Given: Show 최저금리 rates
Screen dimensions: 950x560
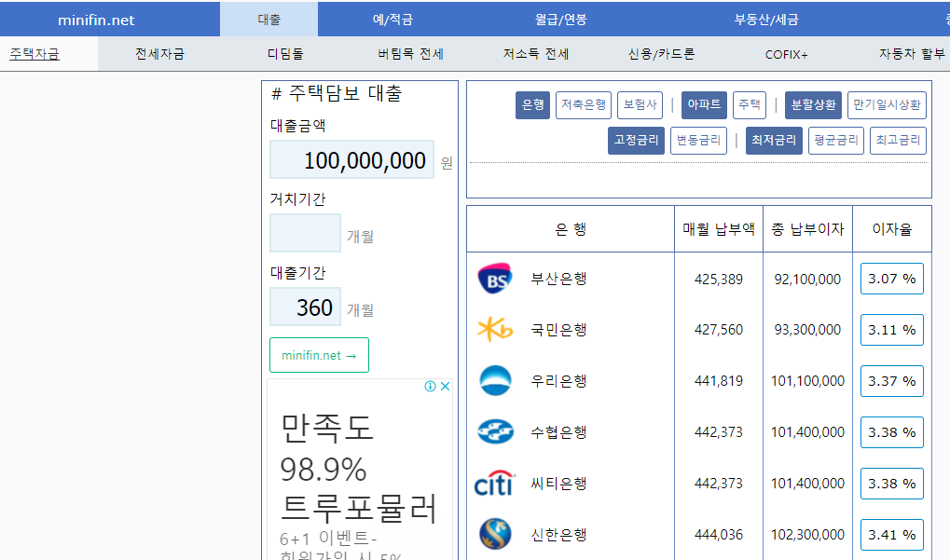Looking at the screenshot, I should pos(775,141).
